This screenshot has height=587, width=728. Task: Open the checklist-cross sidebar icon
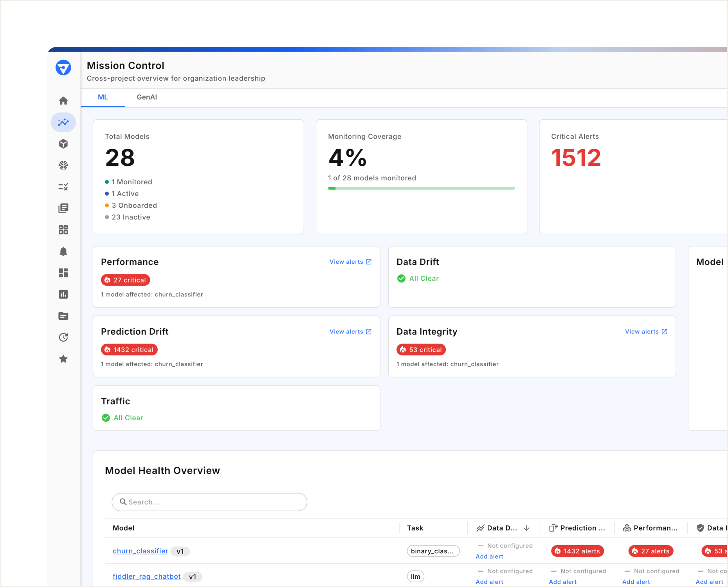[63, 187]
